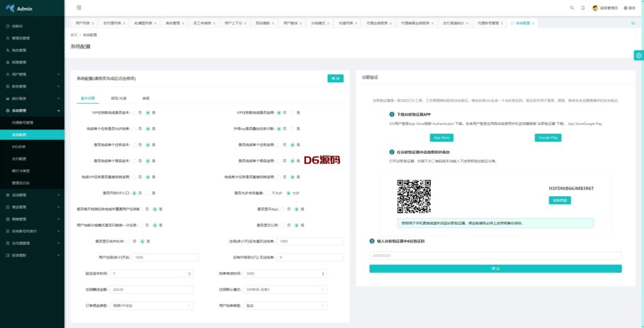The height and width of the screenshot is (328, 644).
Task: Open search via the magnifier icon
Action: point(572,8)
